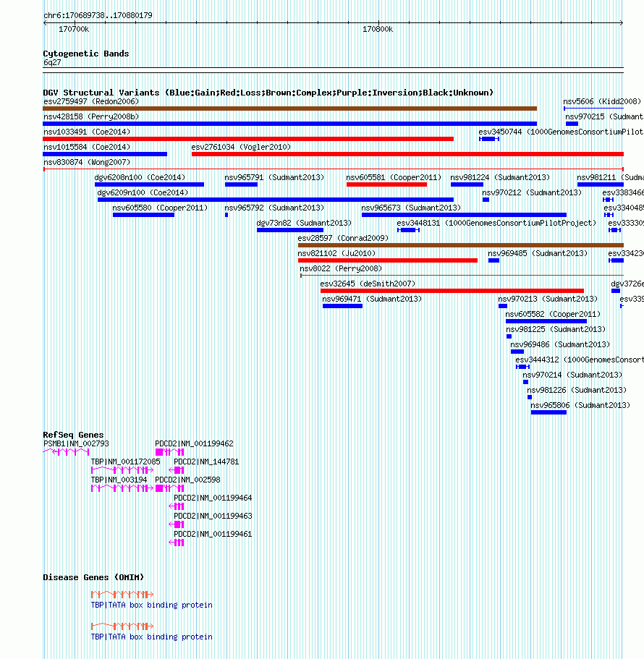Click nsv965806 (Sudmant2013) label

coord(580,405)
